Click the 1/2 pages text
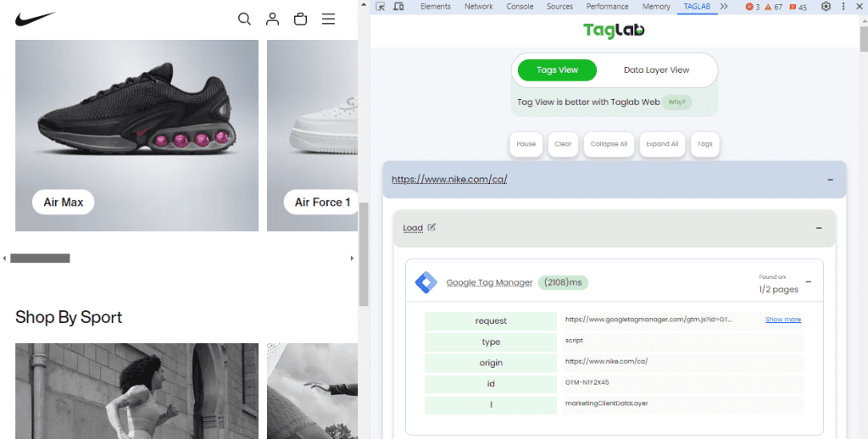Screen dimensions: 868x439 click(778, 289)
